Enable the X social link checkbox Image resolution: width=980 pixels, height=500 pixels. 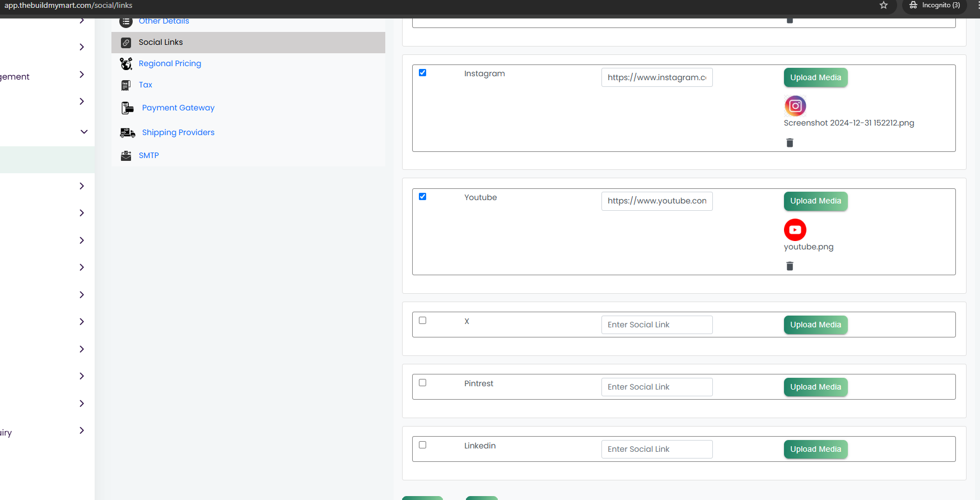tap(423, 321)
